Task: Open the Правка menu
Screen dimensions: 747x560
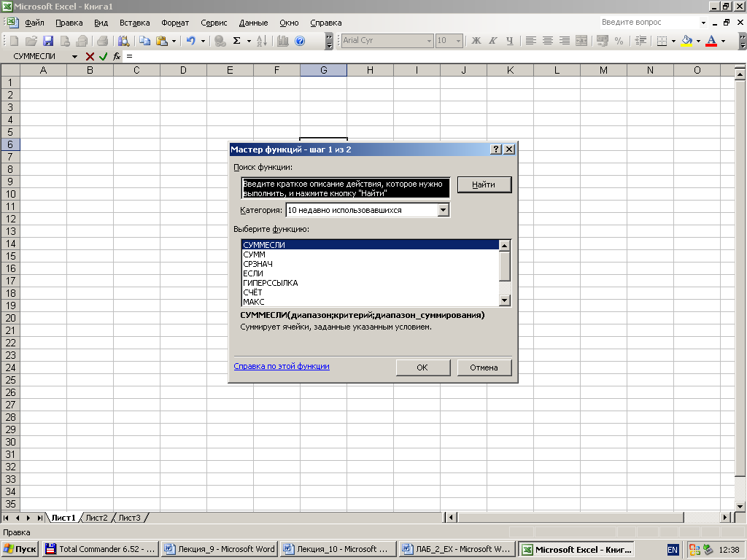Action: pos(69,23)
